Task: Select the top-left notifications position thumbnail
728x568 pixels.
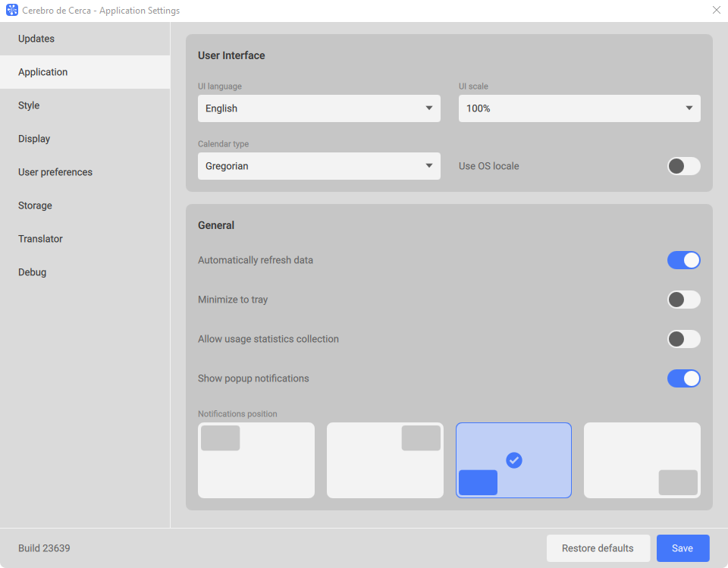Action: [256, 460]
